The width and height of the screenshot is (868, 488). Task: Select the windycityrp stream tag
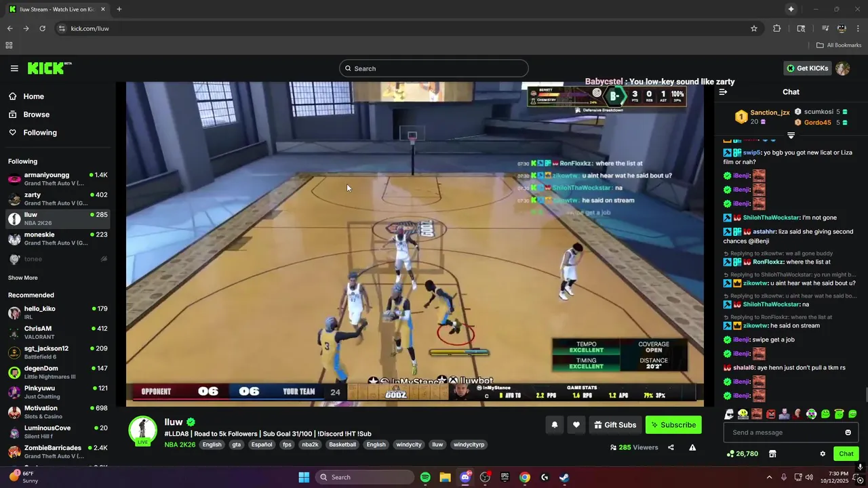coord(469,445)
